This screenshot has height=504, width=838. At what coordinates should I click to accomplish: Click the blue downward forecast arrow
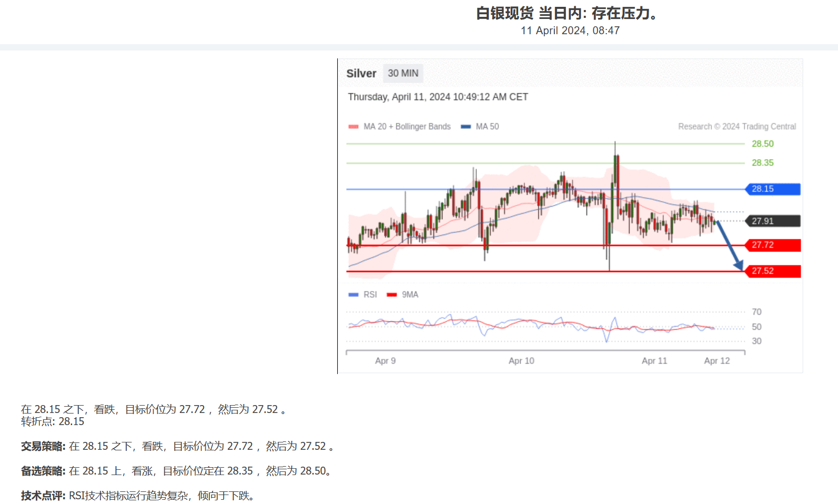pyautogui.click(x=730, y=246)
